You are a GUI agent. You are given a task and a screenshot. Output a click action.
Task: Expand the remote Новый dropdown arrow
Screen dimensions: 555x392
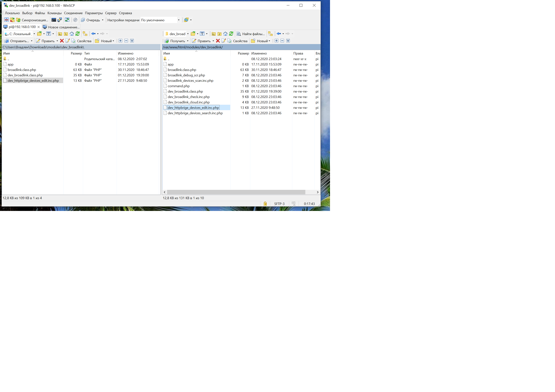coord(269,41)
